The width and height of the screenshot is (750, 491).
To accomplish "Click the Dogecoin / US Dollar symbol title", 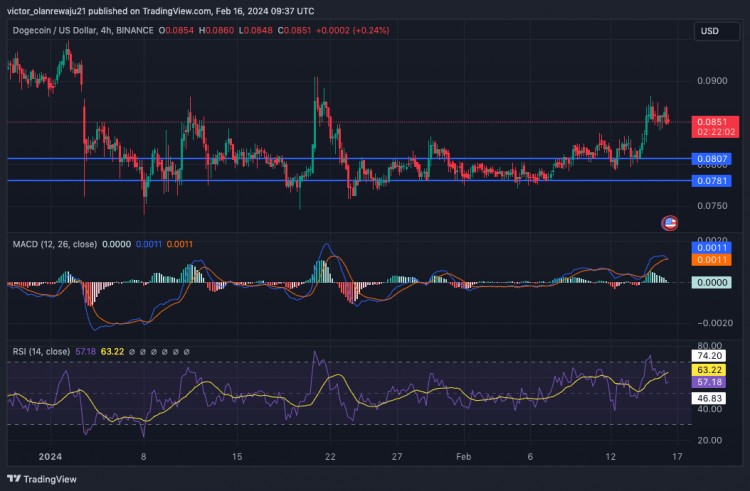I will point(60,31).
